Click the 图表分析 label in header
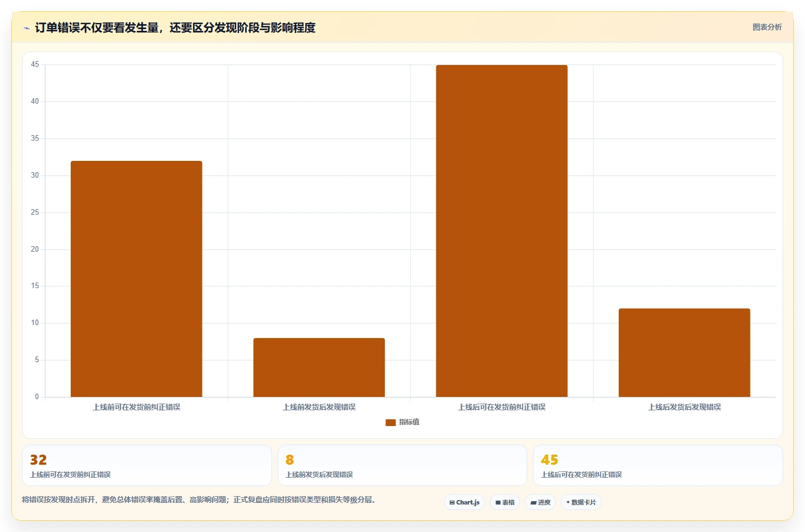This screenshot has height=532, width=805. (767, 27)
